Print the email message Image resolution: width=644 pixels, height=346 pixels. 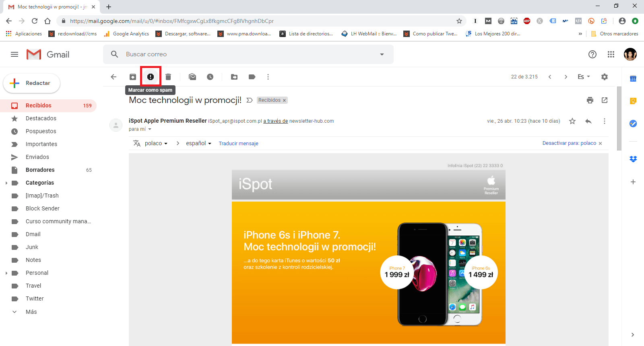click(590, 100)
